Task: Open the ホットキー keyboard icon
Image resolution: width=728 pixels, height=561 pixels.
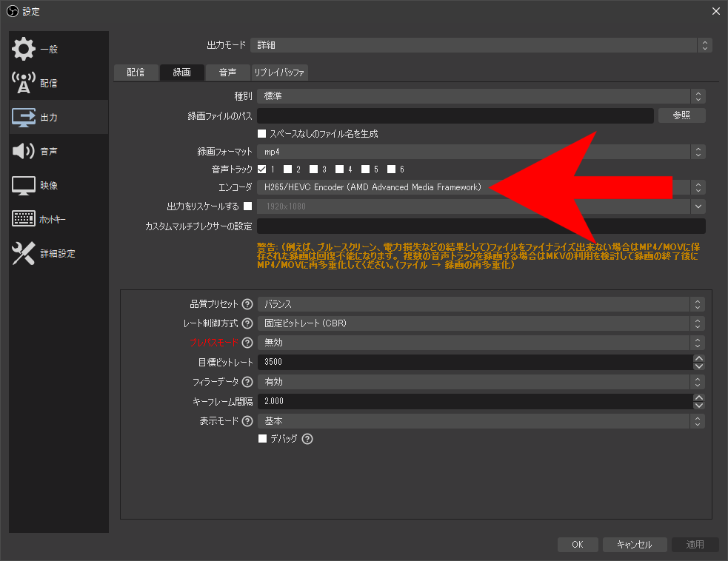Action: [23, 218]
